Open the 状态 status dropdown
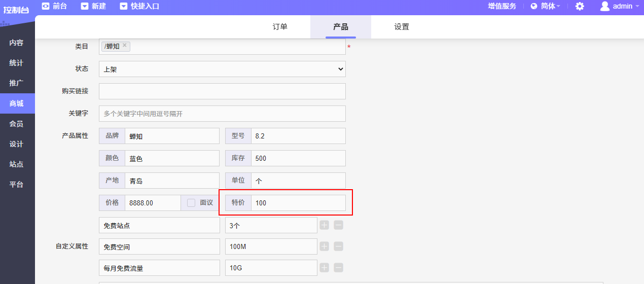Screen dimensions: 644x284 tap(222, 69)
